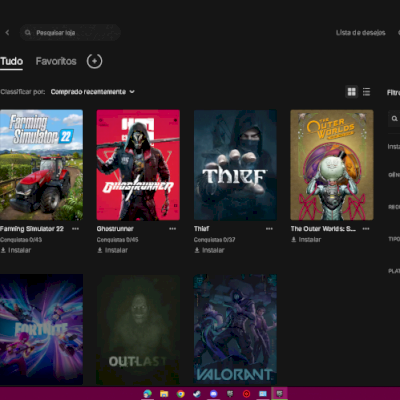Install Ghostrunner

tap(112, 250)
